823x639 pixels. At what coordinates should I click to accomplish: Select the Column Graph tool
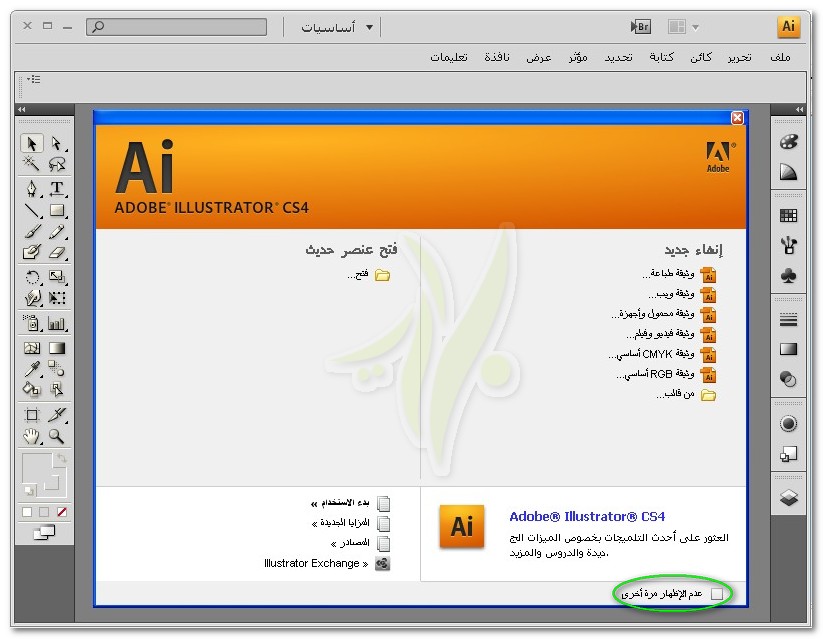point(57,323)
